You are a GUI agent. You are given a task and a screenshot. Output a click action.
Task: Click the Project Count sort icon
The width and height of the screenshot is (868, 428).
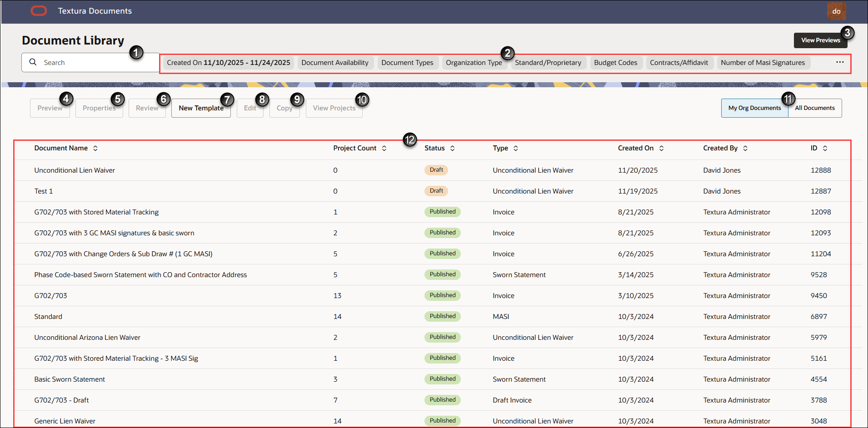384,148
